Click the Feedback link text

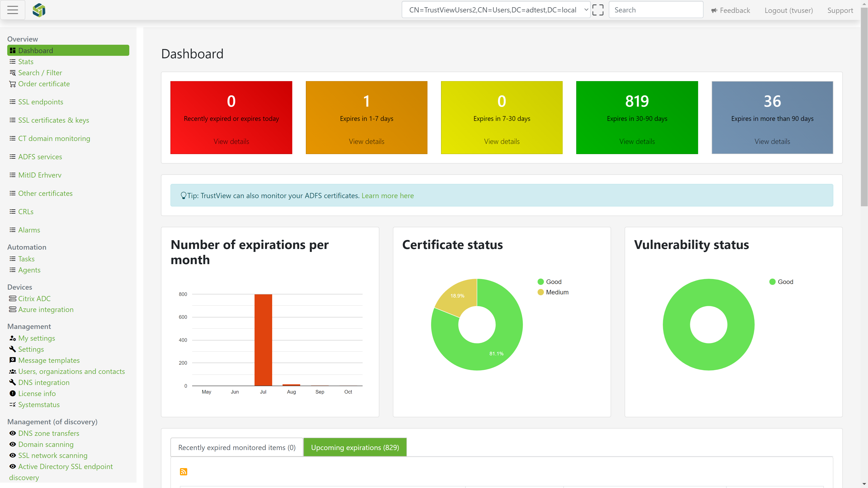coord(735,10)
